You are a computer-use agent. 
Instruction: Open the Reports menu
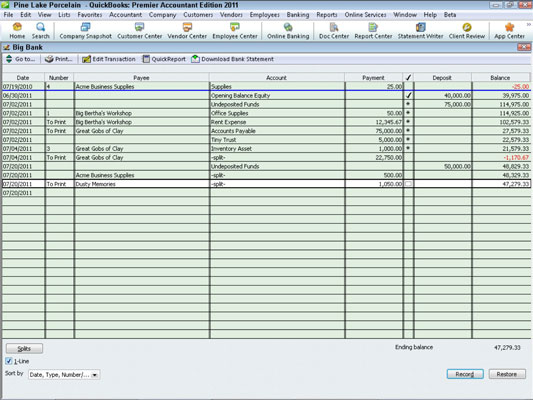click(327, 15)
